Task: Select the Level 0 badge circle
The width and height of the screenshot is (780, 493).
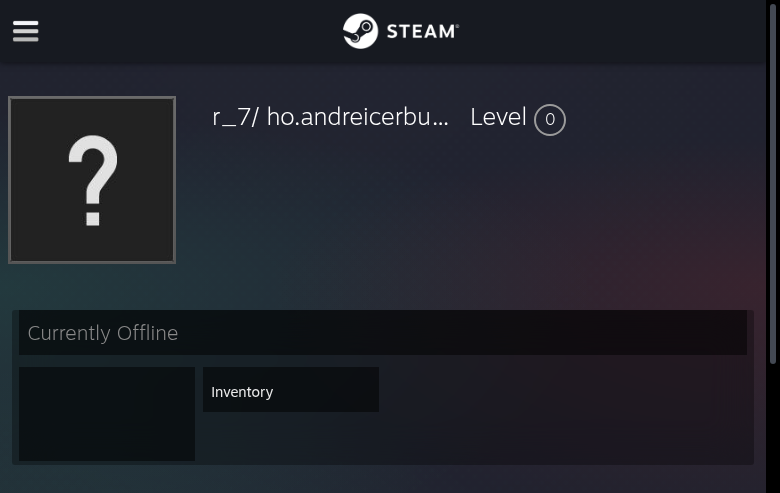Action: (550, 119)
